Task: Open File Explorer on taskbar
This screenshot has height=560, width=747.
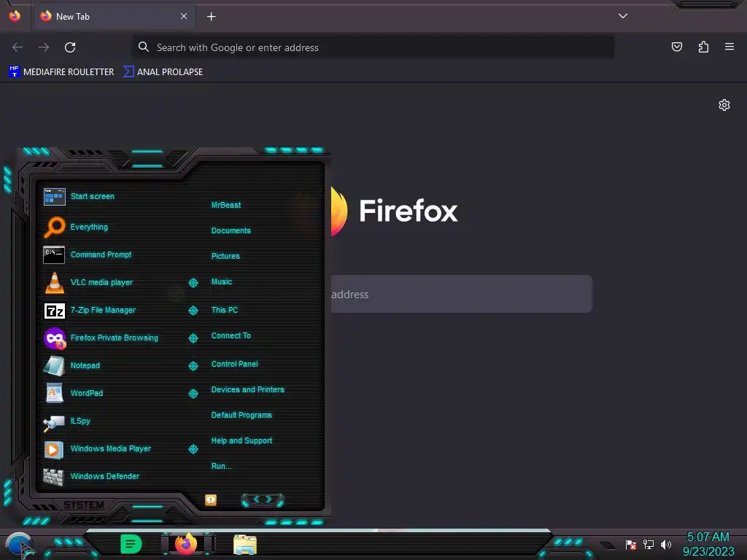Action: point(245,544)
